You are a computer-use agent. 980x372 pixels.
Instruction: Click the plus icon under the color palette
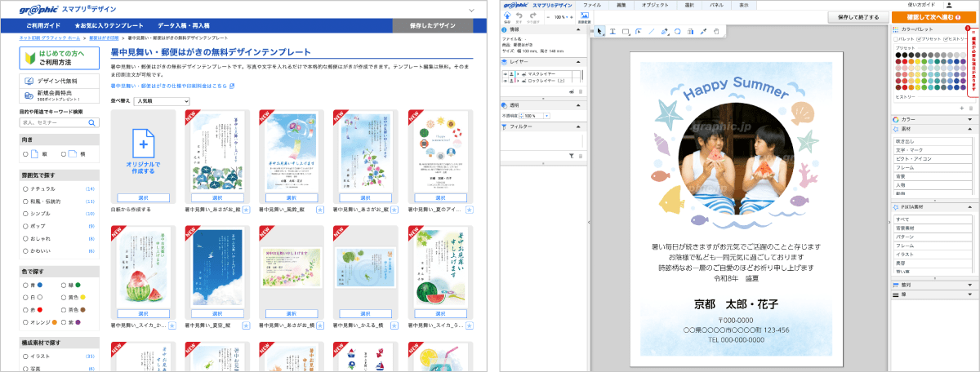click(962, 108)
